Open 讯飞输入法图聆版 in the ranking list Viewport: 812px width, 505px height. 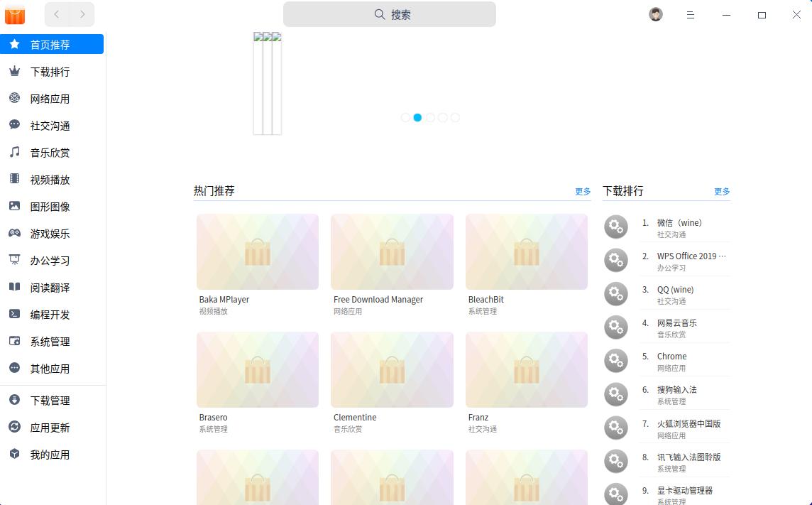point(688,457)
